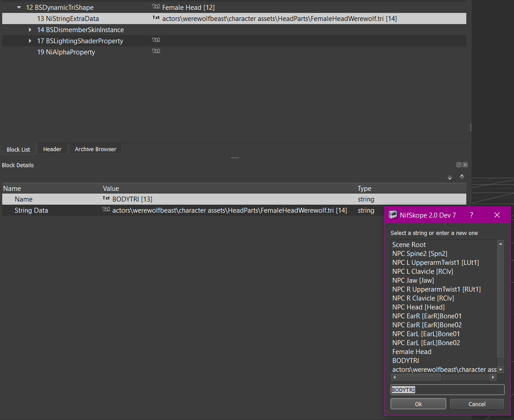Click Txt icon in String Data value cell
Screen dimensions: 514x420
pos(106,210)
